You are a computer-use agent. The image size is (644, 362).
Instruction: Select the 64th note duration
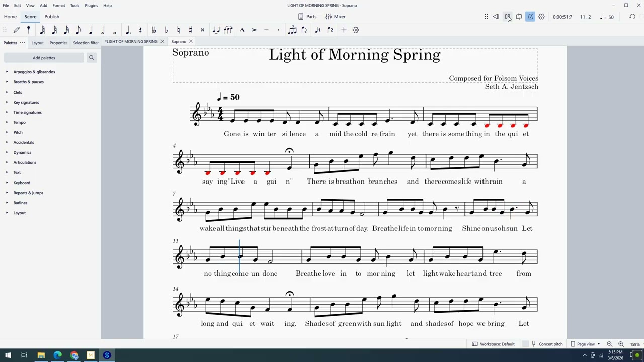pyautogui.click(x=42, y=30)
